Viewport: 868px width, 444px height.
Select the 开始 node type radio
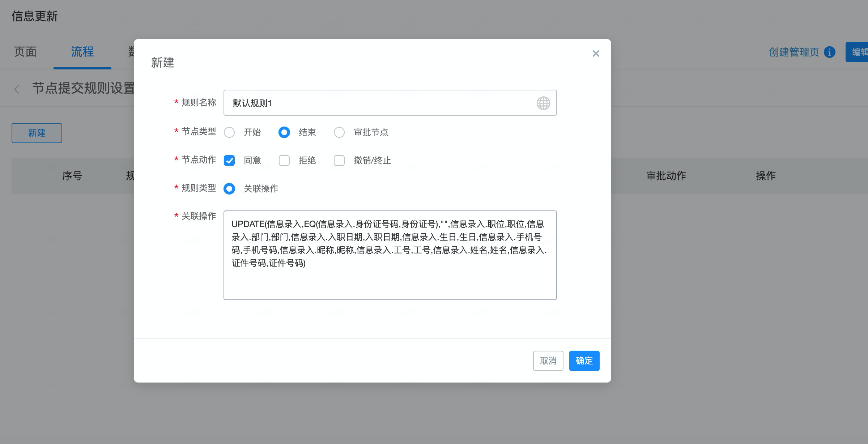[x=229, y=132]
